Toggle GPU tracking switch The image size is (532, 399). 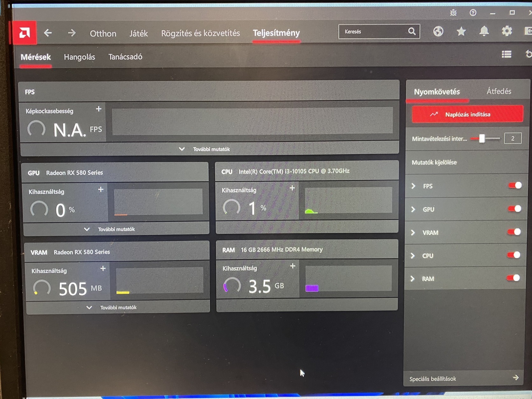[514, 209]
